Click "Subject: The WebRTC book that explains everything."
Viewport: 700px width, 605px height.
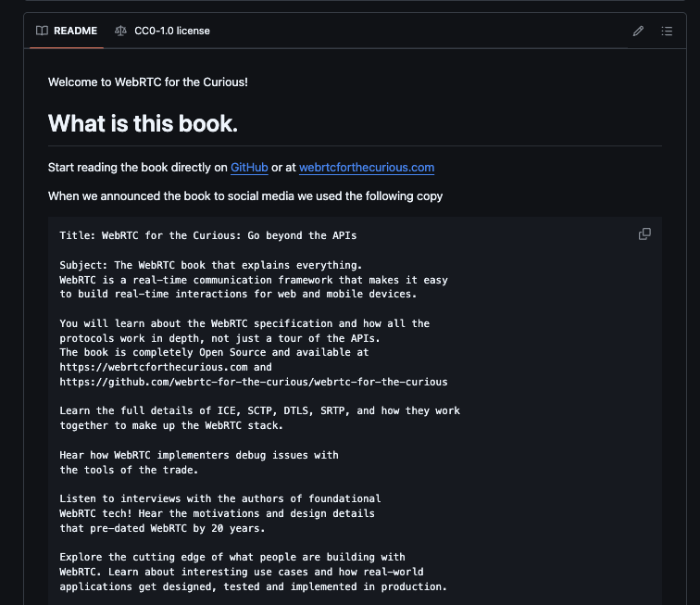click(x=211, y=265)
